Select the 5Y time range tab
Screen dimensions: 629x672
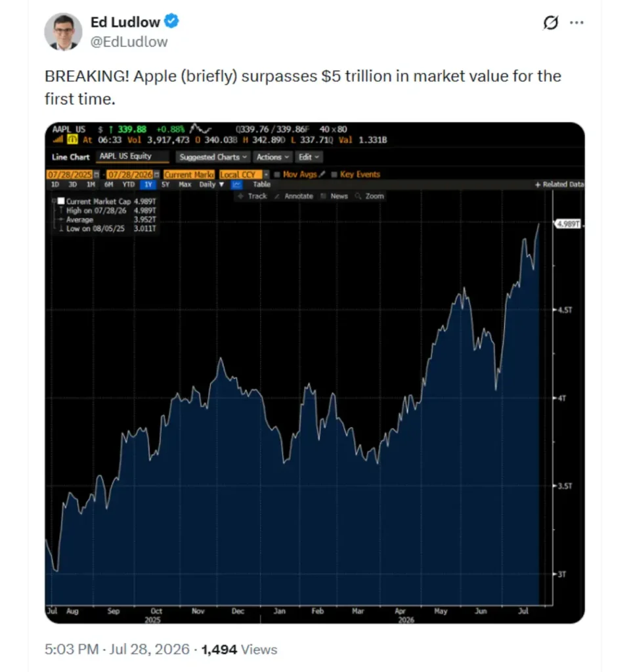(x=165, y=184)
